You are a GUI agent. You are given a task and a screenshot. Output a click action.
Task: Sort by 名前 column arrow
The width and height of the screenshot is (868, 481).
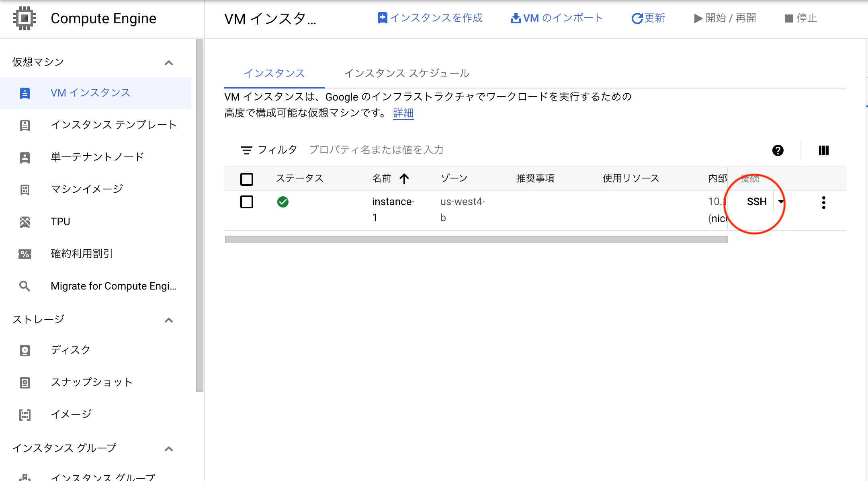(x=404, y=179)
